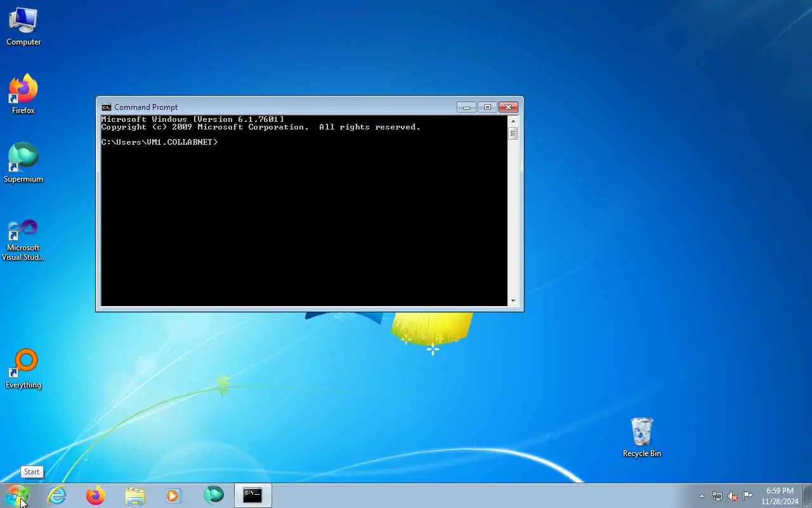Click the Command Prompt vertical scrollbar thumb
Screen dimensions: 812x508
coord(513,133)
